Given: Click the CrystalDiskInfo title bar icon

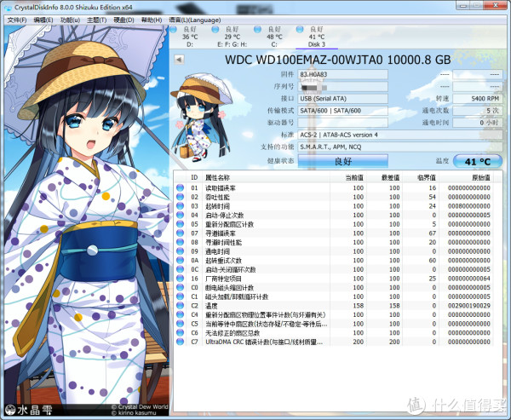Looking at the screenshot, I should (x=9, y=7).
